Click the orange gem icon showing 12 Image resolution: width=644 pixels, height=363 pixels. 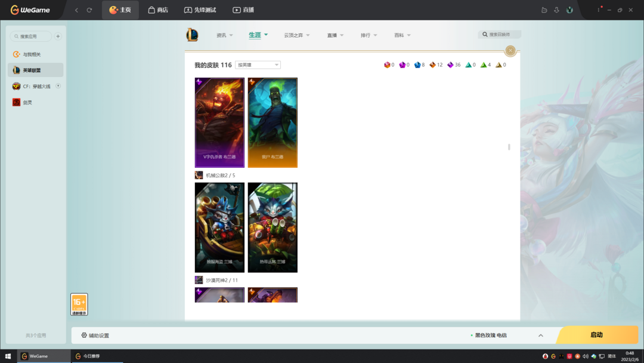tap(432, 65)
